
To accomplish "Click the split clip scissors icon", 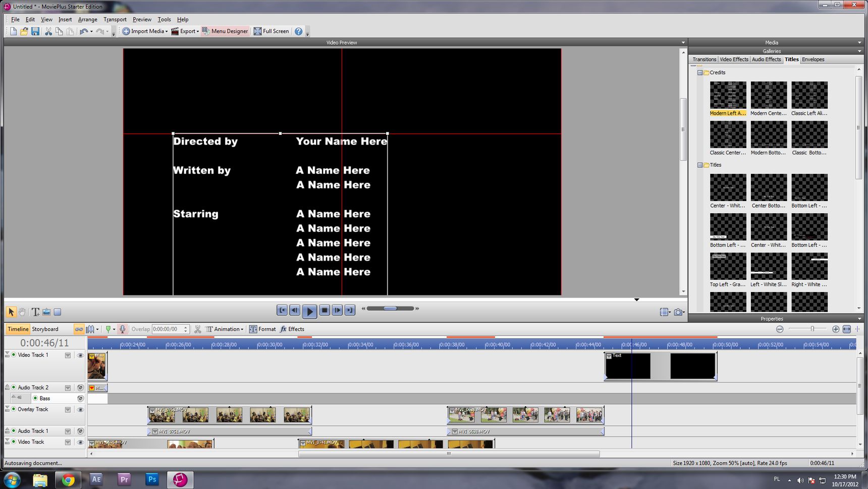I will 198,329.
